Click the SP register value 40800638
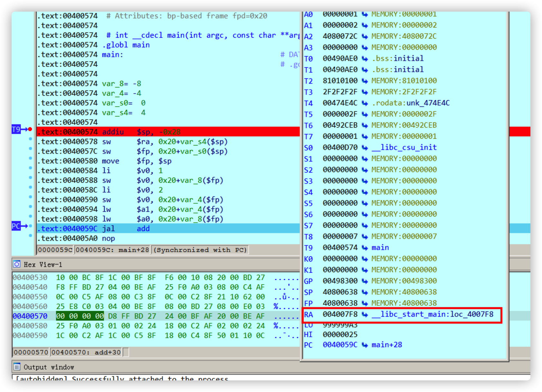Screen dimensions: 542x392 point(340,292)
